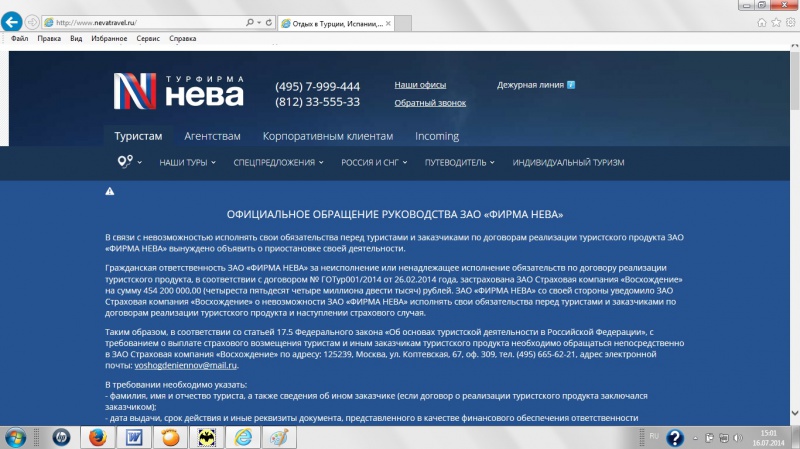Open the browser Home icon

pyautogui.click(x=762, y=22)
